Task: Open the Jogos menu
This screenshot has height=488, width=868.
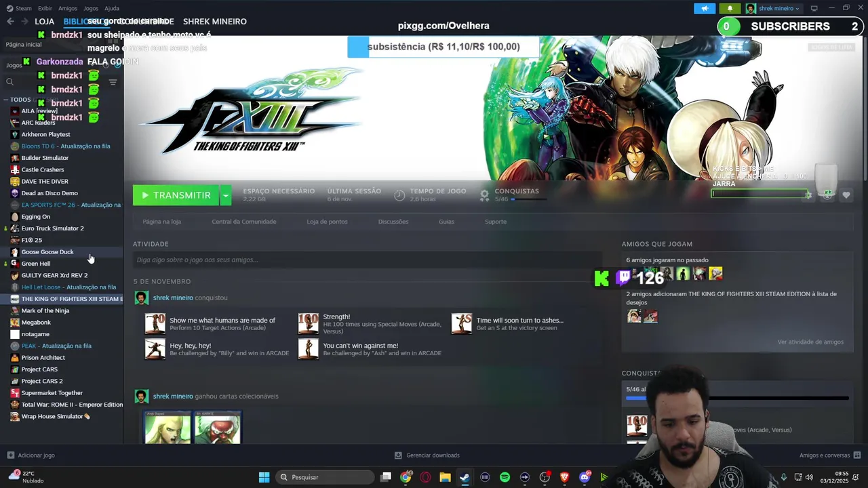Action: [91, 8]
